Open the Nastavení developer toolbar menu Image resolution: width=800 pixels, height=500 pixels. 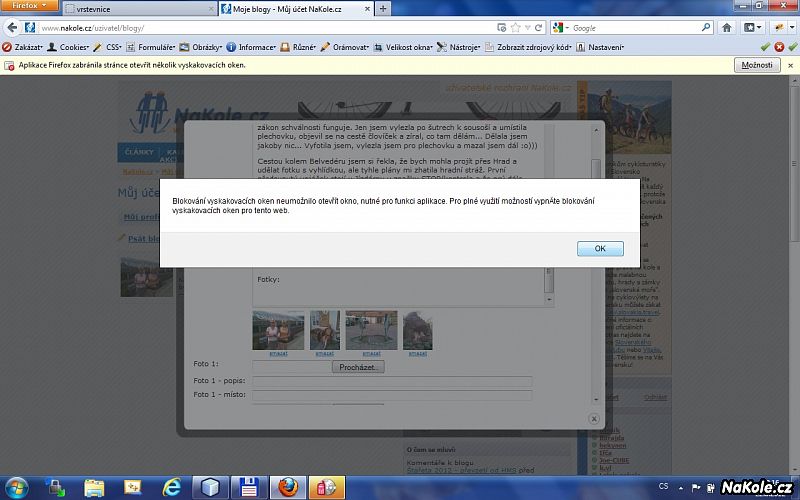click(x=600, y=47)
